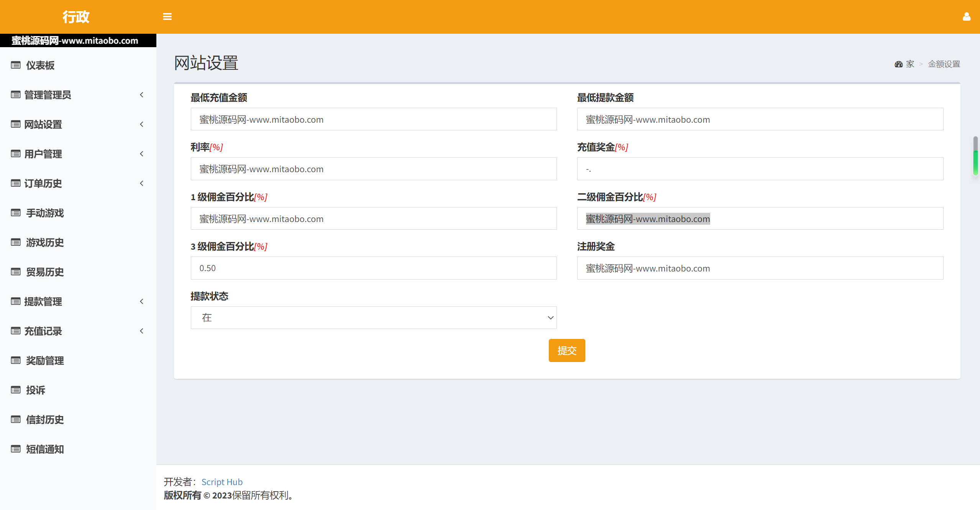Image resolution: width=980 pixels, height=510 pixels.
Task: Open the Script Hub developer link
Action: pos(222,482)
